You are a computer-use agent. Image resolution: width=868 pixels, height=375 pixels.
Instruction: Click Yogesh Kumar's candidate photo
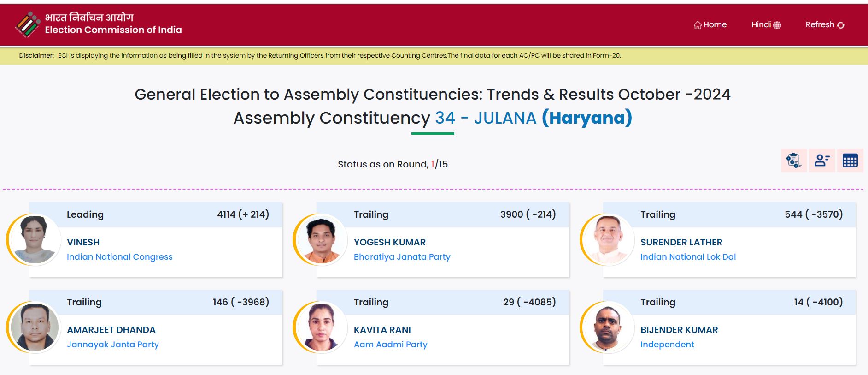[x=321, y=239]
